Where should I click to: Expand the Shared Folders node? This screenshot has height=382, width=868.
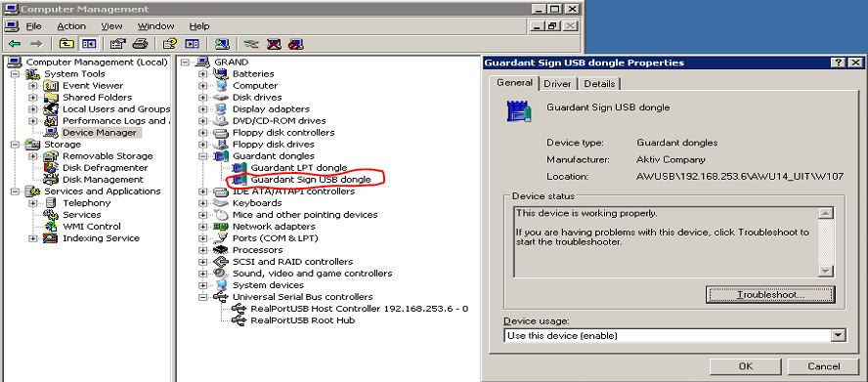(x=32, y=98)
